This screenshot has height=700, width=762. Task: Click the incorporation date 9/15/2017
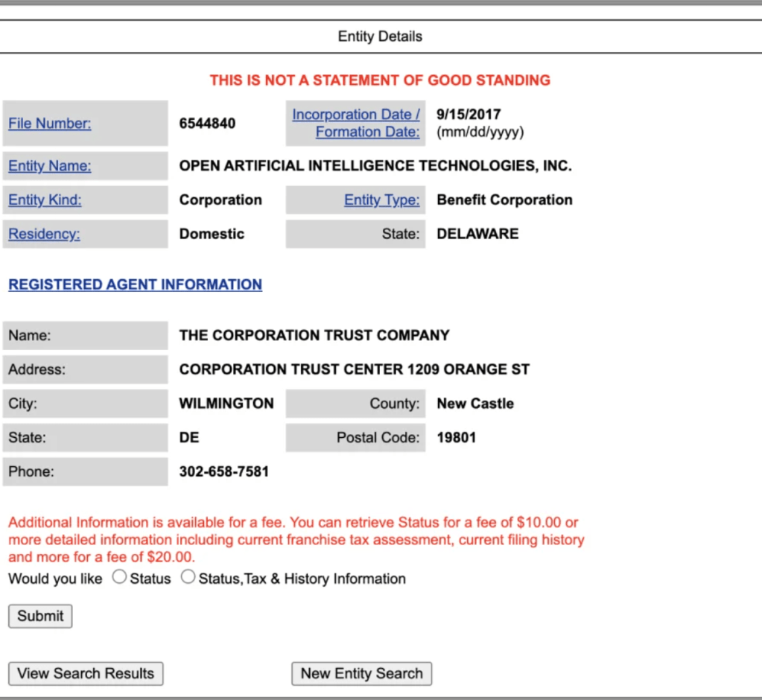coord(469,115)
